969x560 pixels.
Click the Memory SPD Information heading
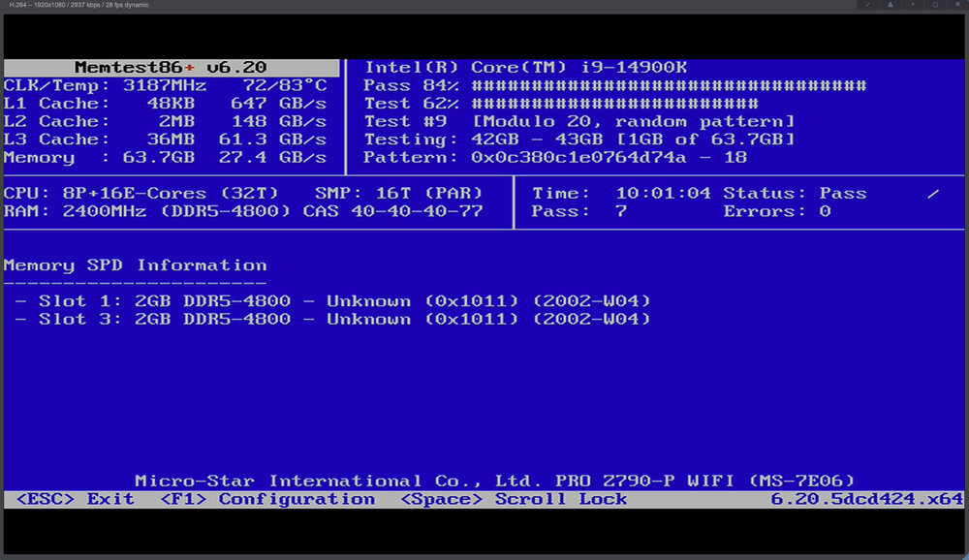pos(136,265)
